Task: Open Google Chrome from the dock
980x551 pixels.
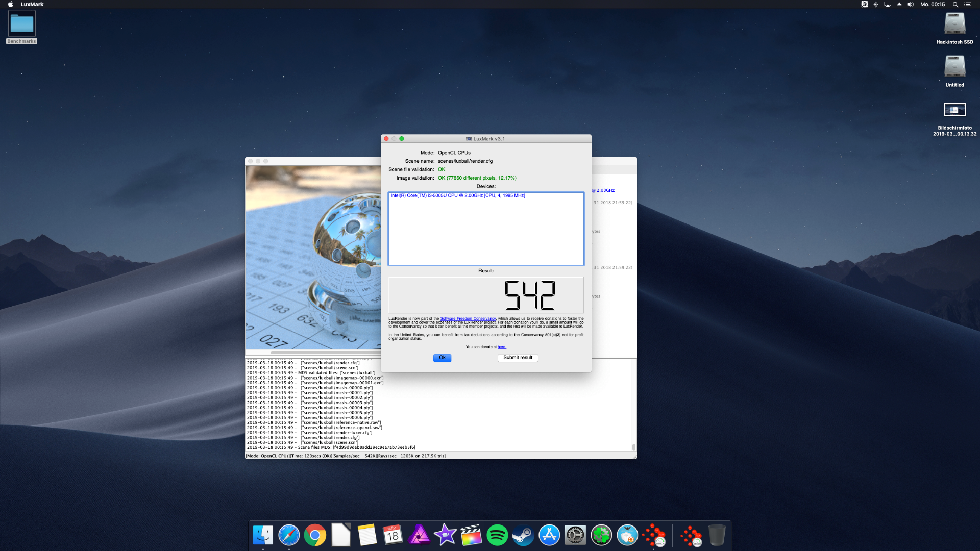Action: point(315,535)
